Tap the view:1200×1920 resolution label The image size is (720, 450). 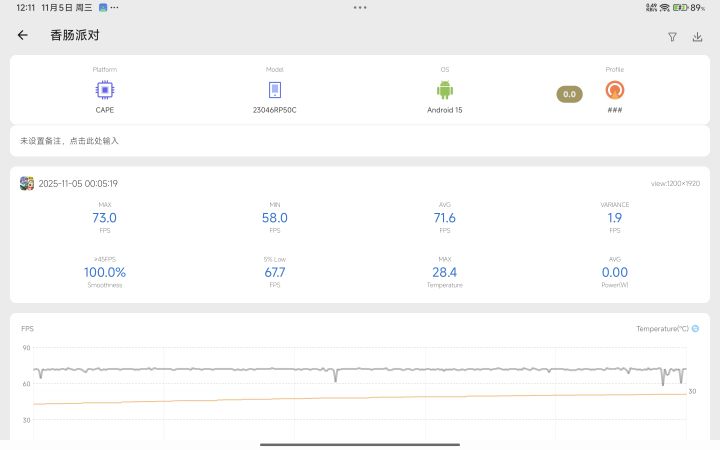point(675,184)
